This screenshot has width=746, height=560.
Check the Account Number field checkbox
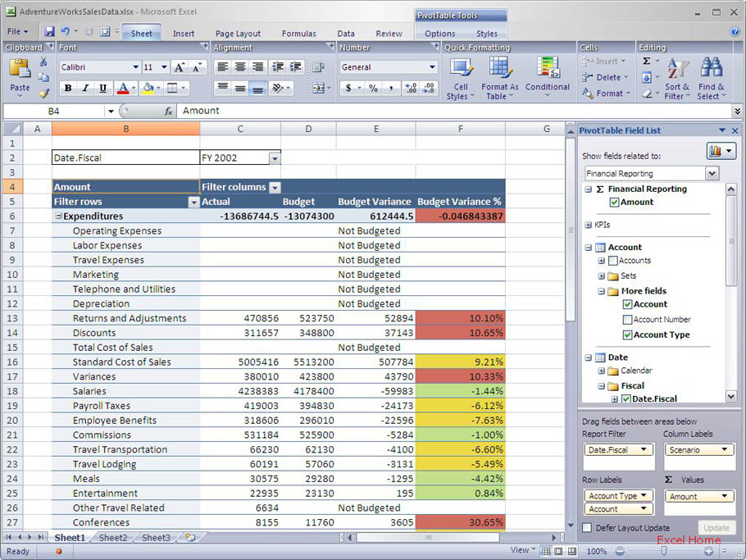tap(627, 320)
